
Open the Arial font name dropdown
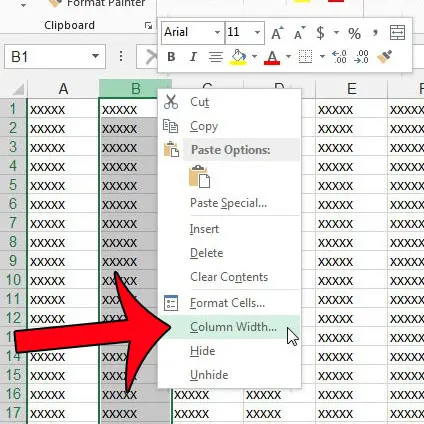(x=217, y=33)
